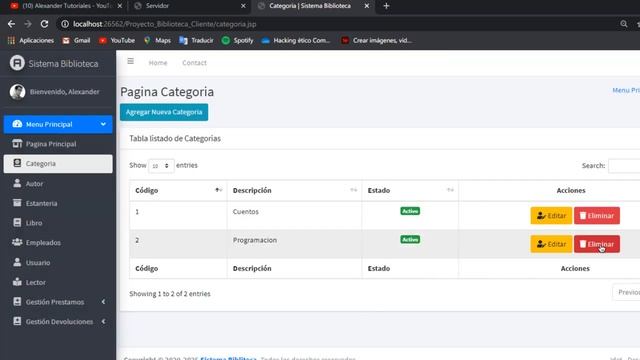640x360 pixels.
Task: Open the Maps bookmark
Action: (157, 40)
